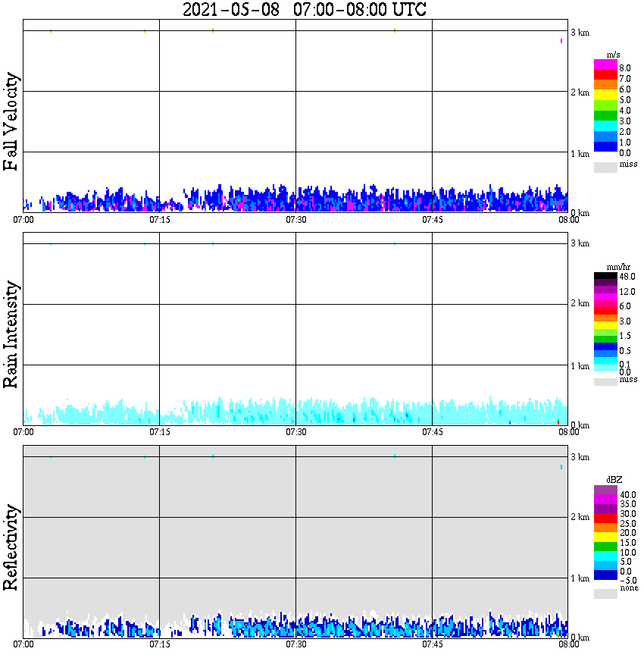Click the 'Rain Intensity' axis label

coord(11,334)
